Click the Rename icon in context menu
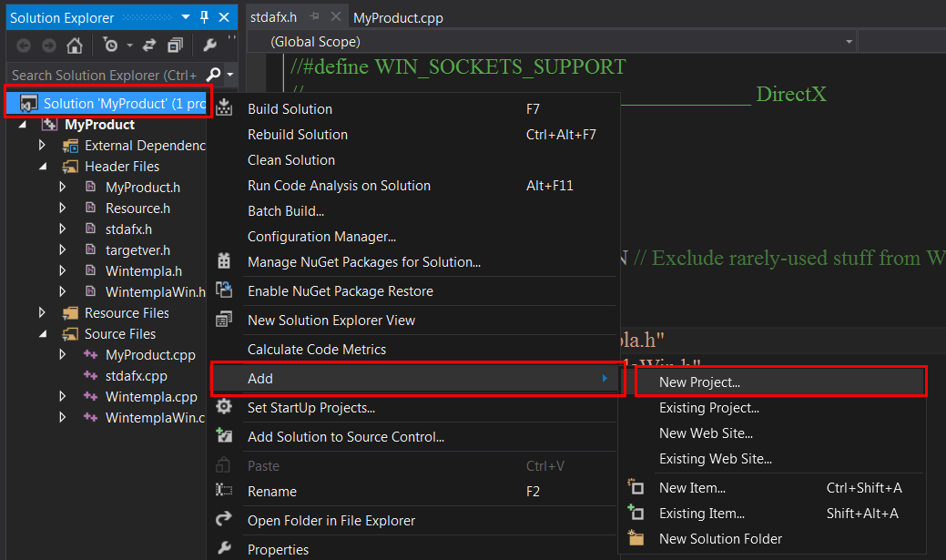Viewport: 946px width, 560px height. pos(224,491)
